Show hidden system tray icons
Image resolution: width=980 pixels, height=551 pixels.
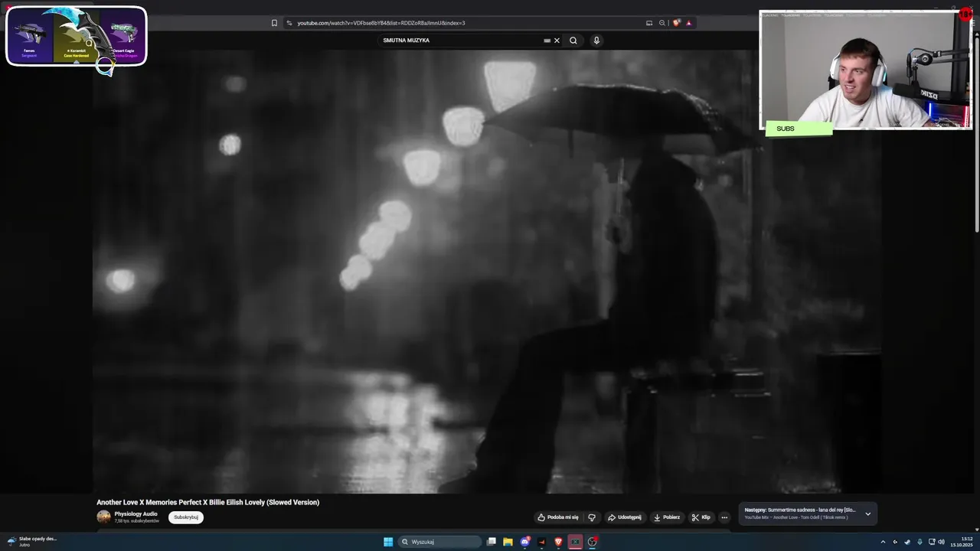(883, 542)
